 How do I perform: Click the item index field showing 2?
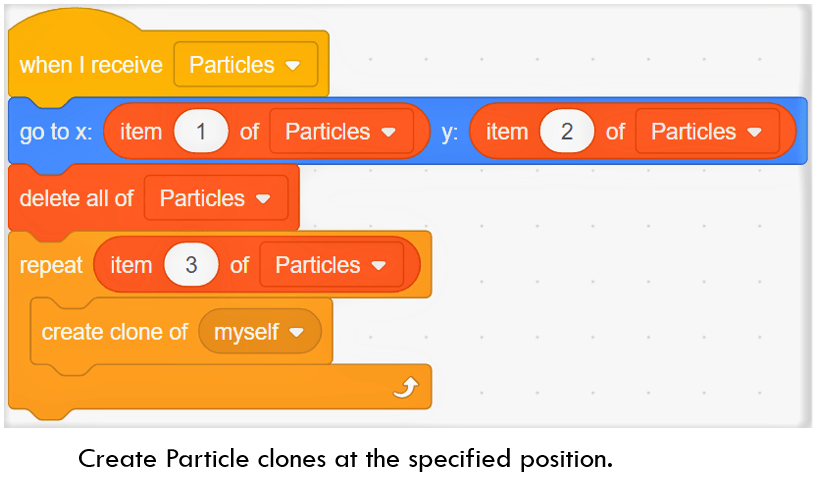click(567, 132)
